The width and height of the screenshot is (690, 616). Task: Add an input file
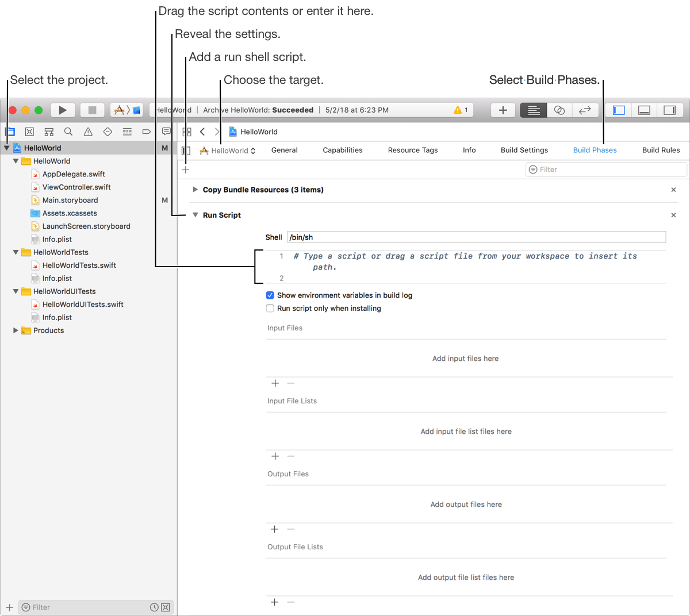pyautogui.click(x=275, y=383)
